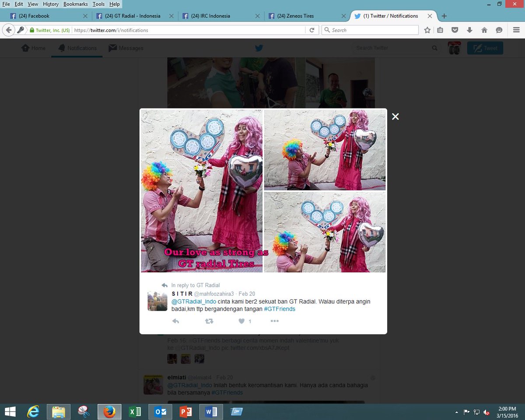Screen dimensions: 525x420
Task: Open Word from the taskbar
Action: tap(211, 412)
